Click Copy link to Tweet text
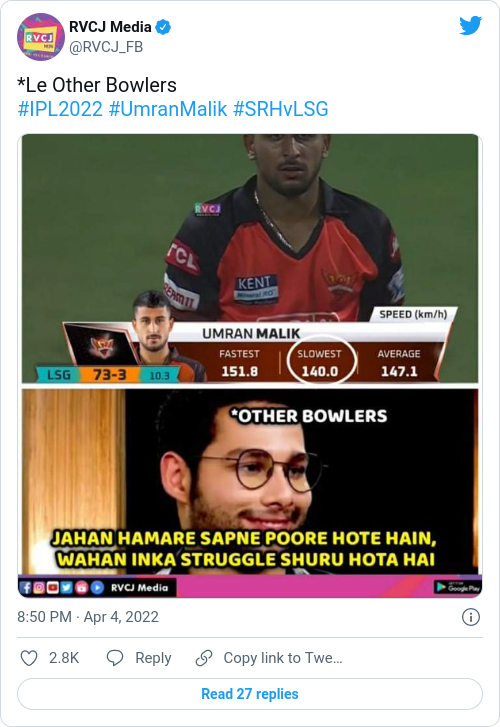The image size is (500, 727). [x=283, y=658]
